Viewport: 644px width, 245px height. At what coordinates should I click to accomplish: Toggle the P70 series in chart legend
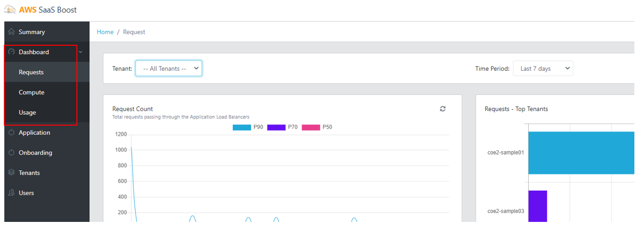coord(276,128)
